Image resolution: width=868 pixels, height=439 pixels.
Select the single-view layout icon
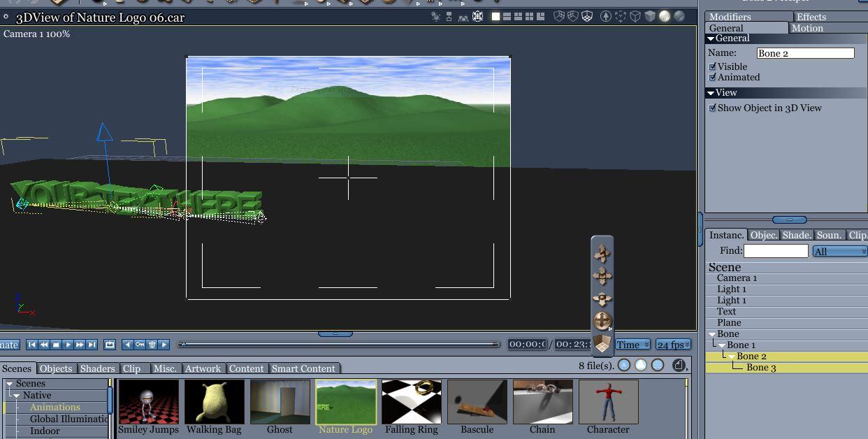(496, 16)
